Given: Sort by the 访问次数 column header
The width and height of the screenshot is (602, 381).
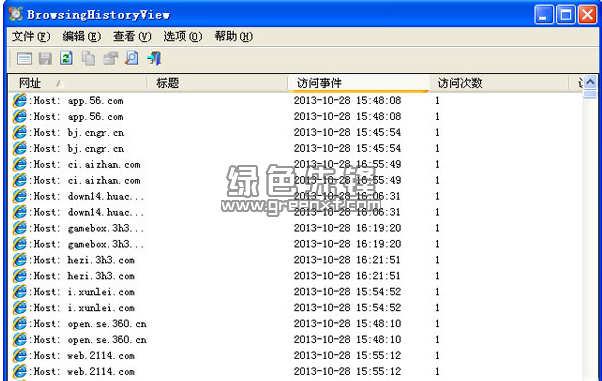Looking at the screenshot, I should [x=499, y=83].
